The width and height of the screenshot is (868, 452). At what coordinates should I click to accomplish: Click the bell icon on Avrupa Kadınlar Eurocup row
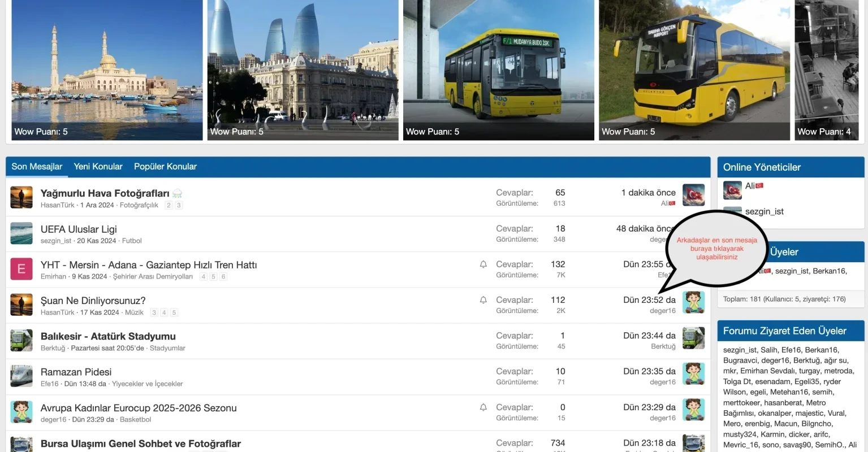pyautogui.click(x=483, y=407)
